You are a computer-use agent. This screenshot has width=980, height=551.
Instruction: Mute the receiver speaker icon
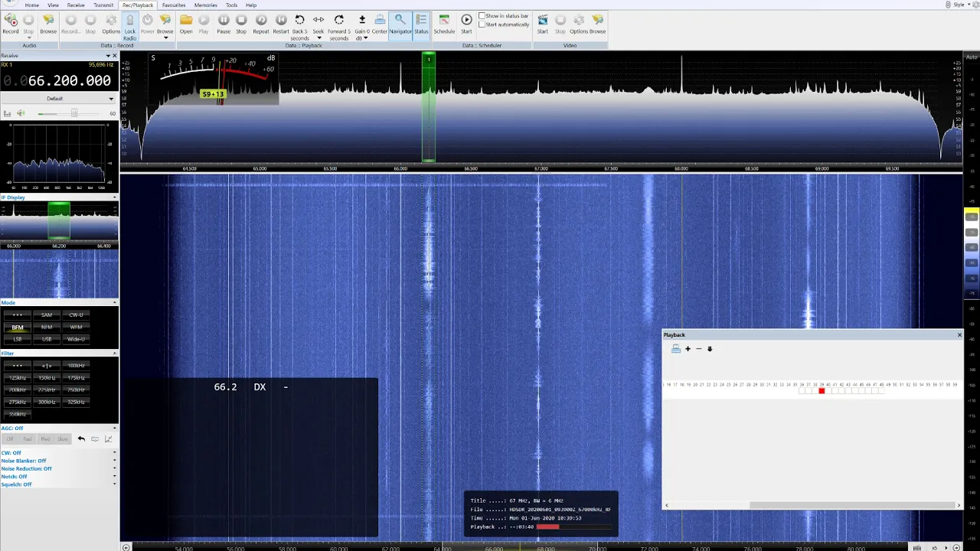(x=21, y=113)
